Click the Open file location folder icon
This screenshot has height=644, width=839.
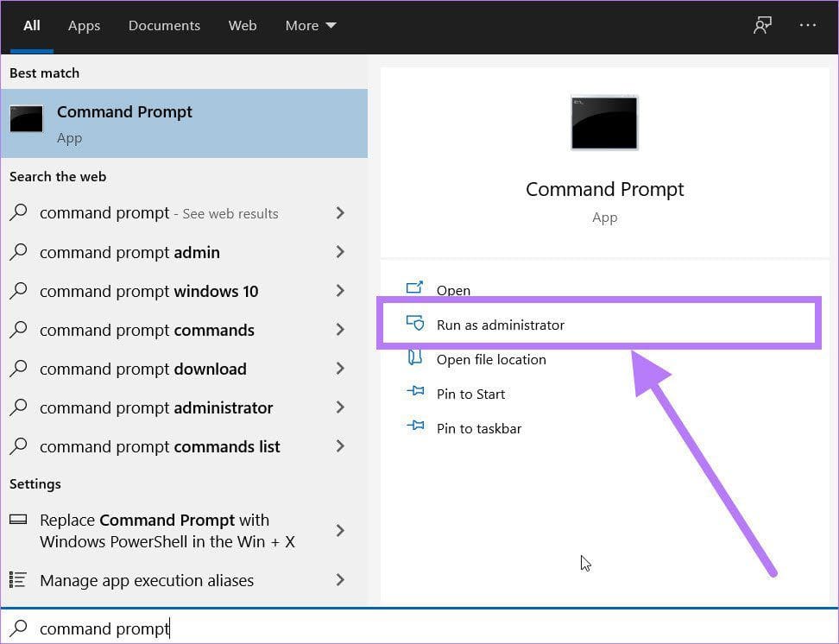click(x=415, y=357)
